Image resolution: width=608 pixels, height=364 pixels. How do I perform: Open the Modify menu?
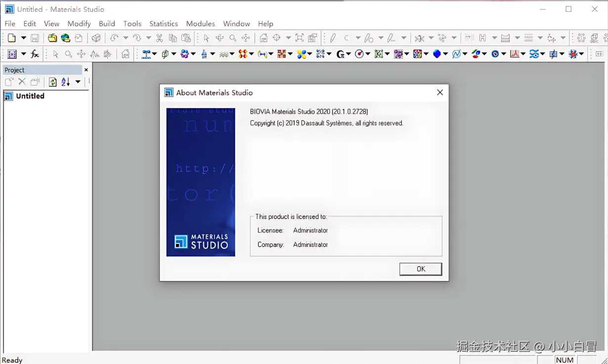[x=79, y=24]
